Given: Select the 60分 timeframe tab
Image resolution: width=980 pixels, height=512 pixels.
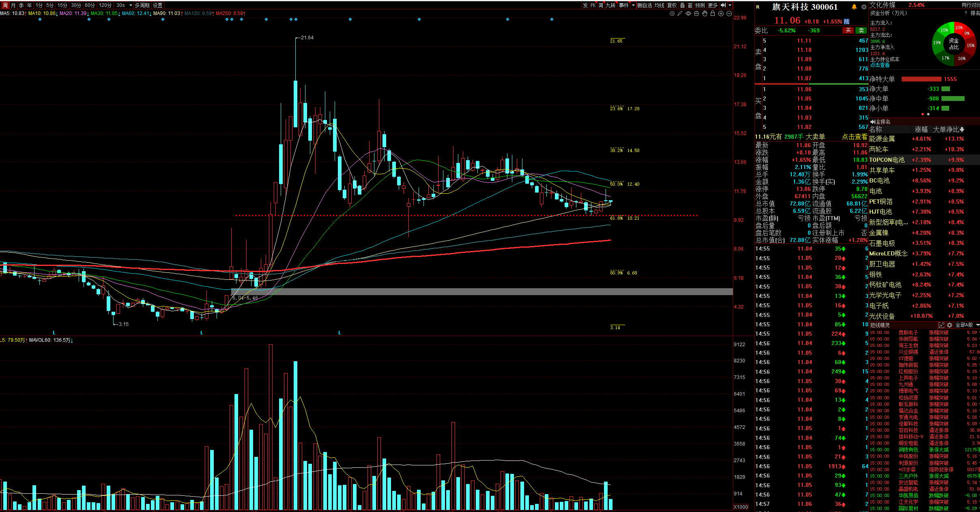Looking at the screenshot, I should tap(90, 5).
